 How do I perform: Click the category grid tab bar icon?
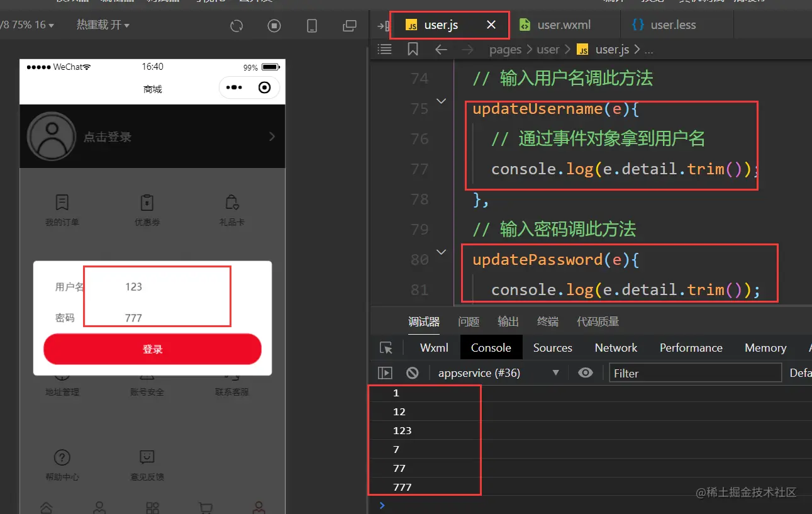click(152, 507)
